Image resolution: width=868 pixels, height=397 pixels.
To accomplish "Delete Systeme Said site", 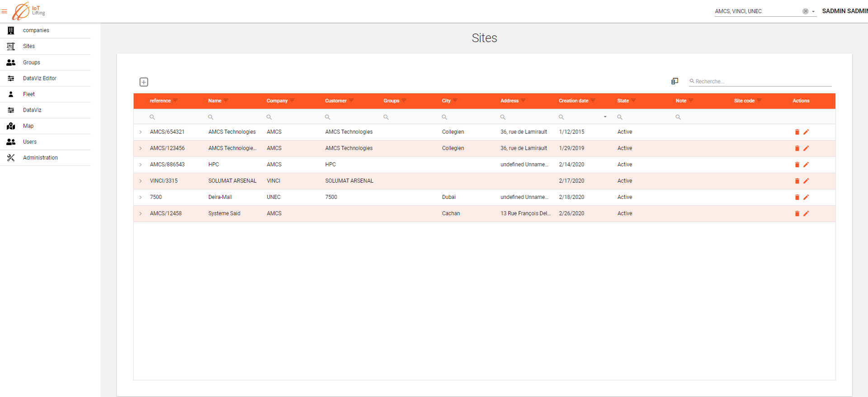I will coord(797,213).
